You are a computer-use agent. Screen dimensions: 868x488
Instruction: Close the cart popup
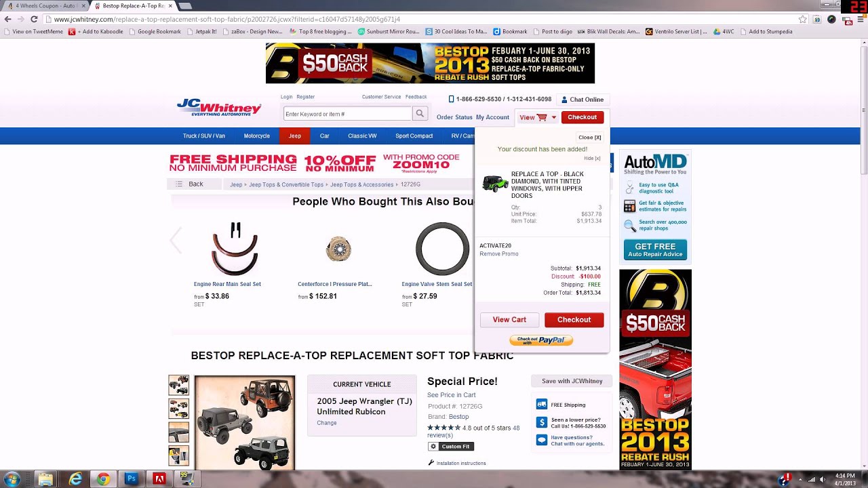590,138
